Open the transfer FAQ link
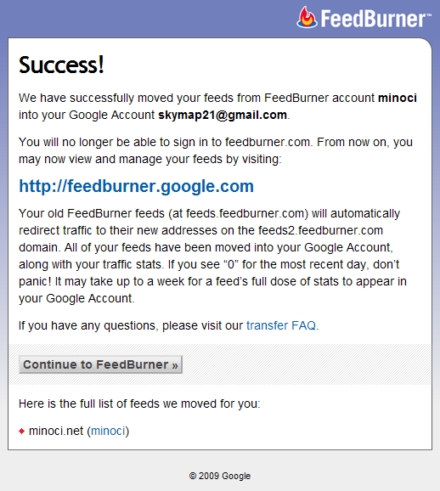440x491 pixels. [281, 325]
